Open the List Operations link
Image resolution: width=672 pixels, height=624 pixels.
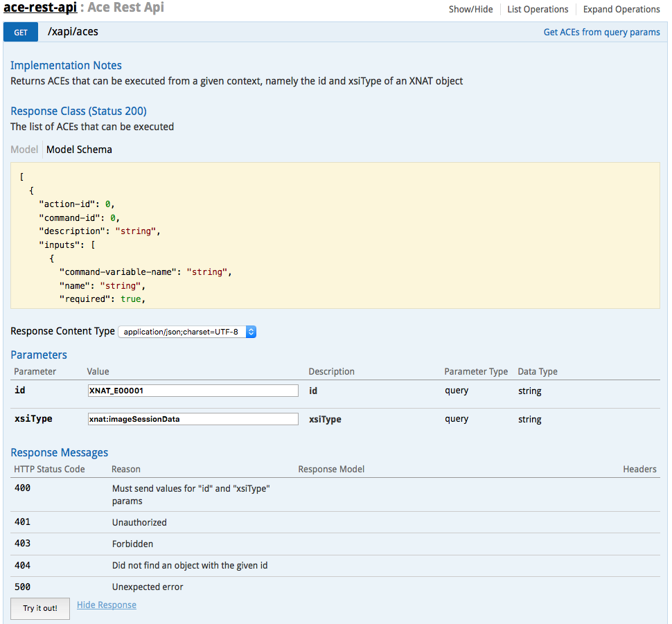[x=538, y=9]
